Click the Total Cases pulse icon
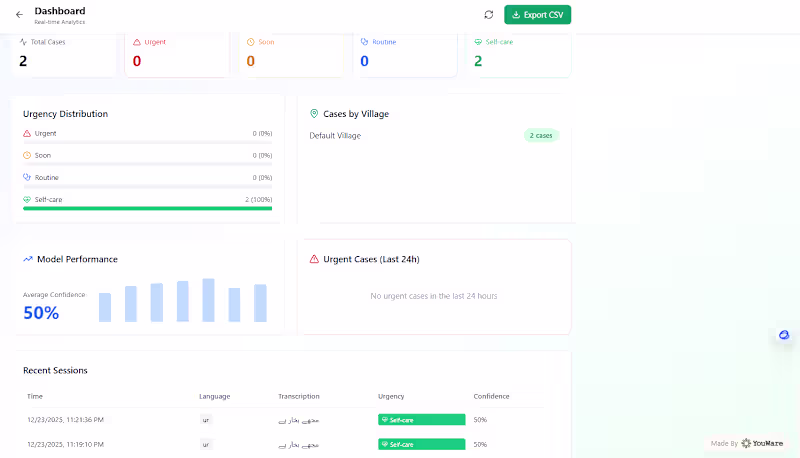 pos(23,42)
